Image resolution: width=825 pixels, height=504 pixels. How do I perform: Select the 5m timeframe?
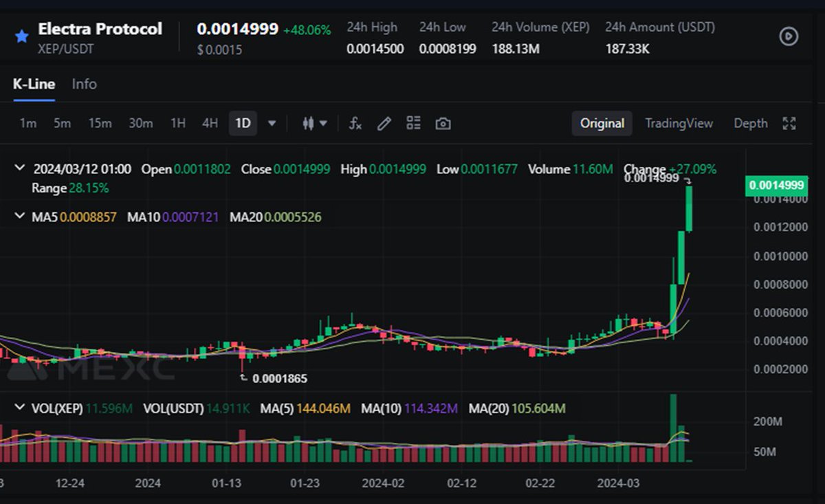pyautogui.click(x=62, y=123)
